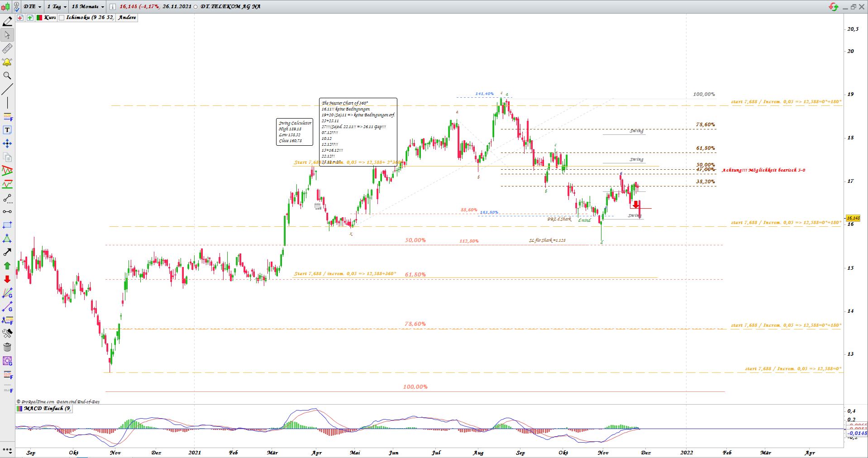Click the 'SL für Shark =1.128' label

click(547, 240)
